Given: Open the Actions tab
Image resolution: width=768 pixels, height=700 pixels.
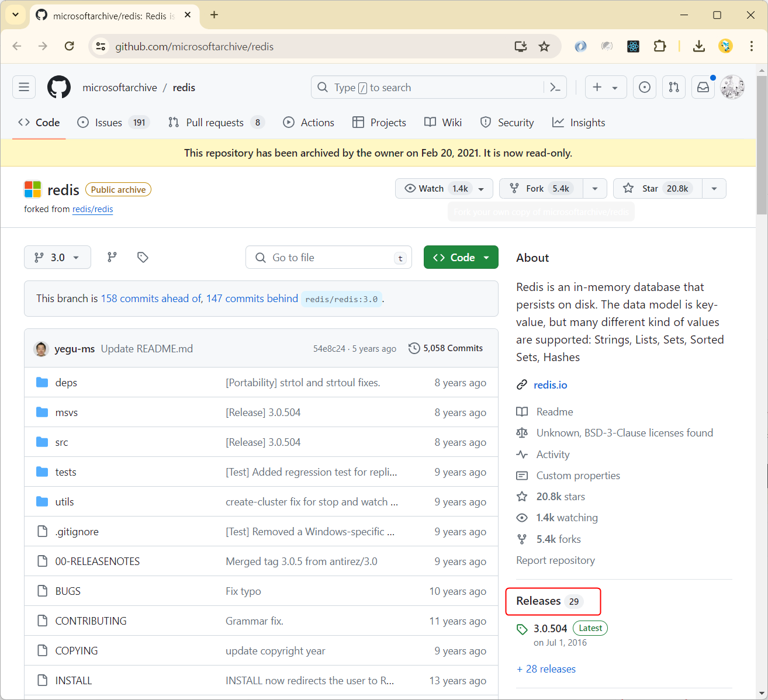Looking at the screenshot, I should click(x=309, y=123).
